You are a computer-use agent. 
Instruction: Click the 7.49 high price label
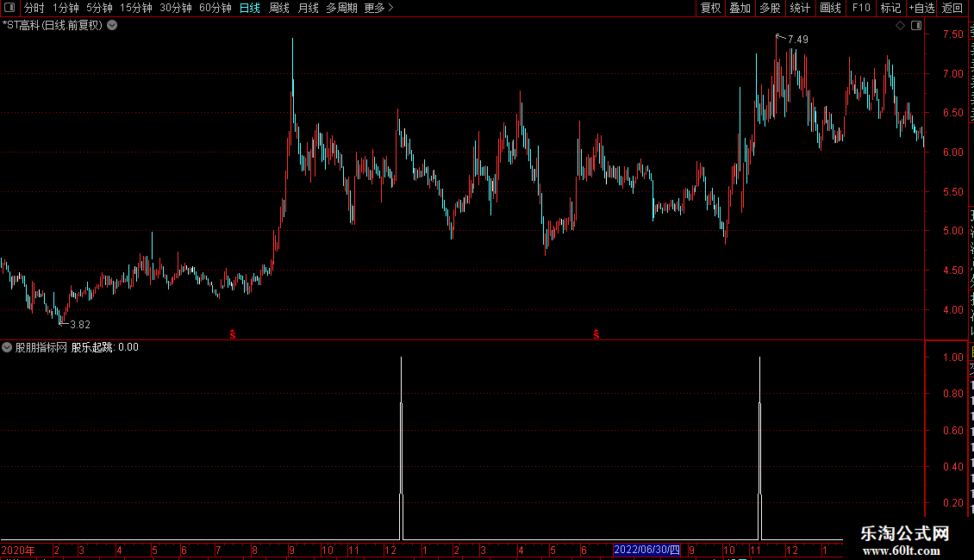tap(797, 39)
